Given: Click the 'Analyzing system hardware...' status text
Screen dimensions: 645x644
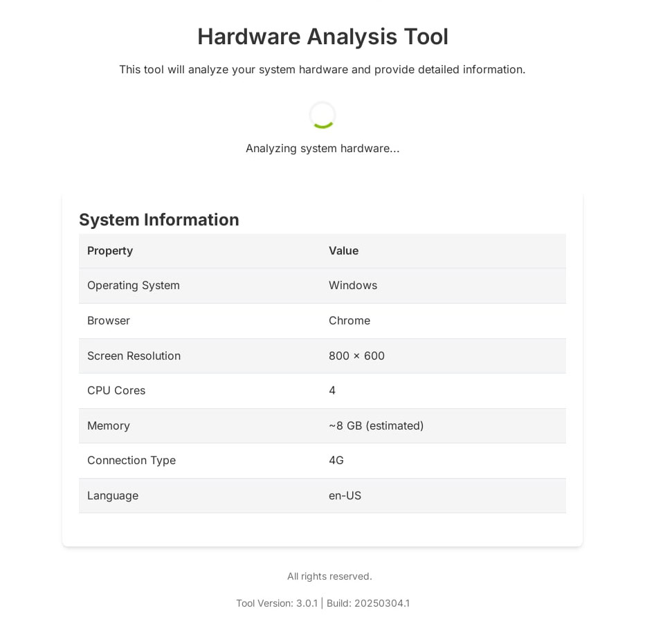Looking at the screenshot, I should [x=322, y=148].
